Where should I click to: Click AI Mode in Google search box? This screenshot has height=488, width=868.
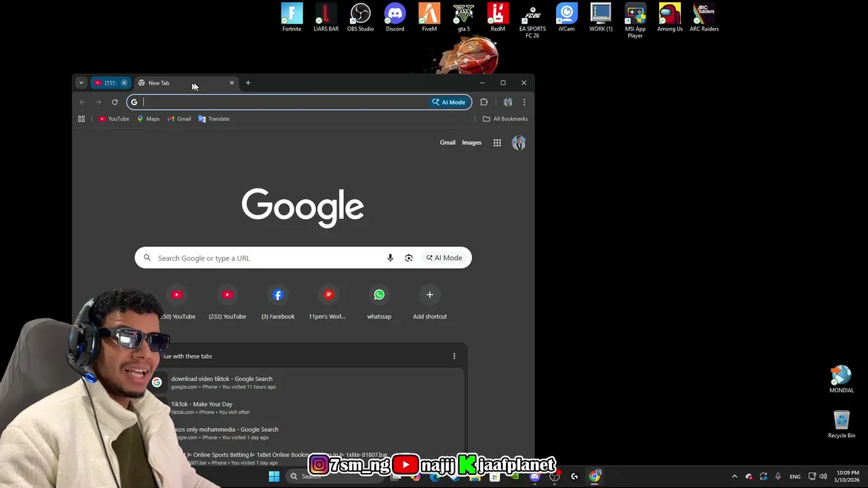(444, 258)
